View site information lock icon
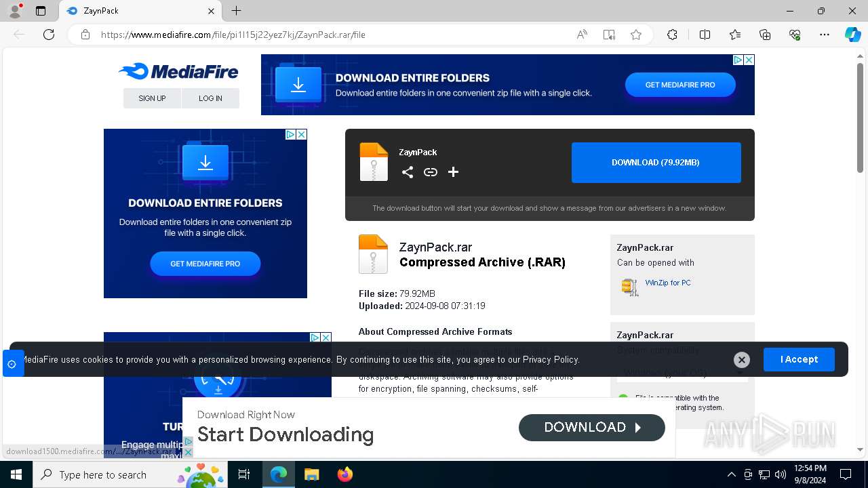 [85, 35]
